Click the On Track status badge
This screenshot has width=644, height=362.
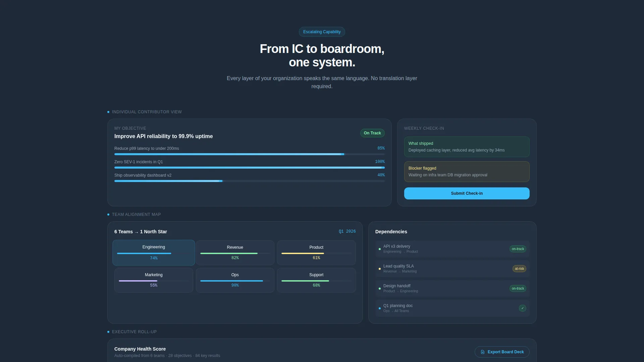point(372,133)
